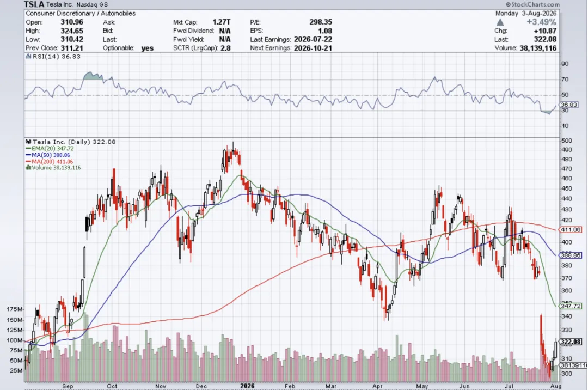
Task: Click the Open value 310.96
Action: (x=72, y=22)
